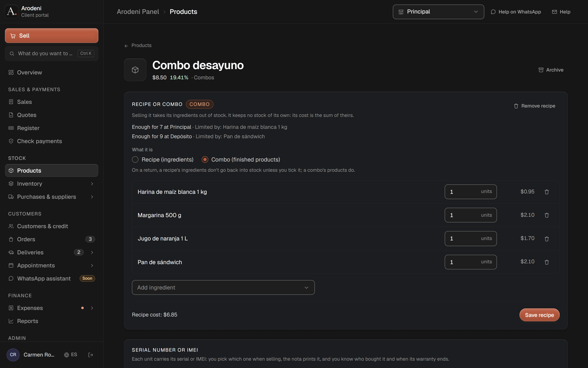Viewport: 588px width, 368px height.
Task: Switch language via the ES globe
Action: click(71, 355)
